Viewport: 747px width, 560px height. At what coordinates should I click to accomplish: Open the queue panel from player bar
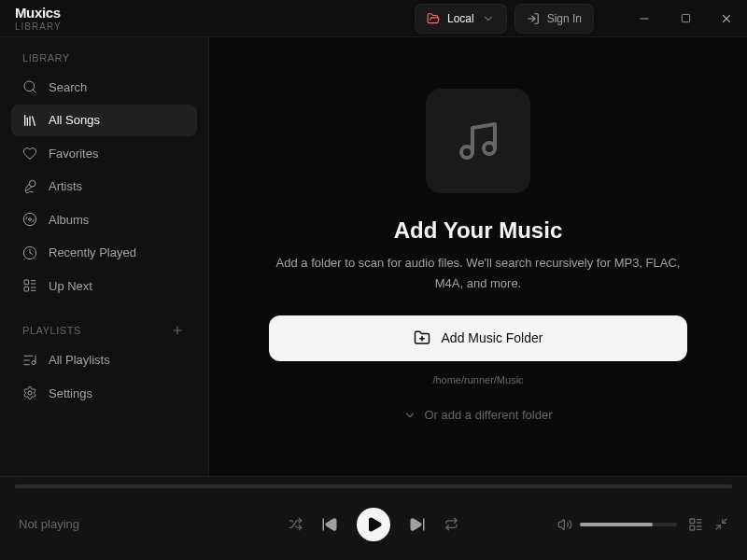click(696, 525)
